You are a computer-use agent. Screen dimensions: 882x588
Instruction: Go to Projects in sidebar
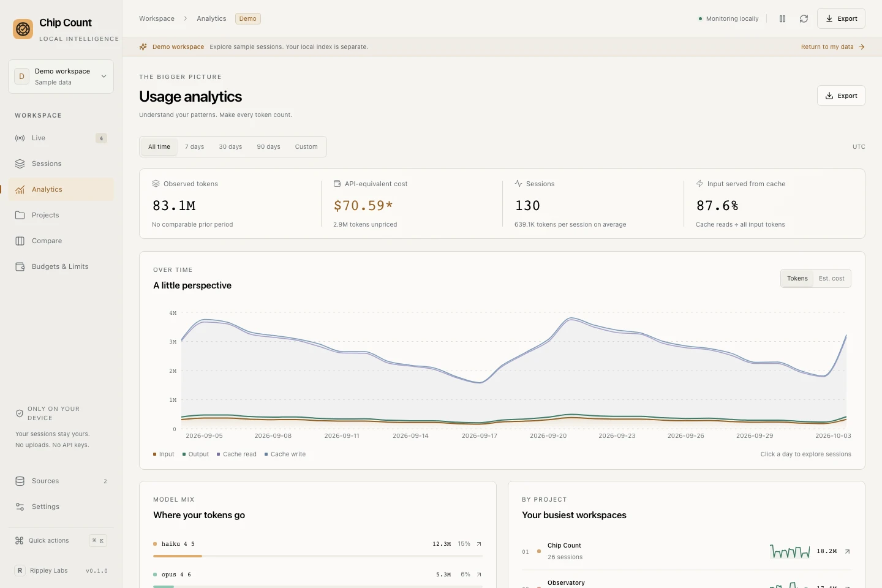click(61, 215)
